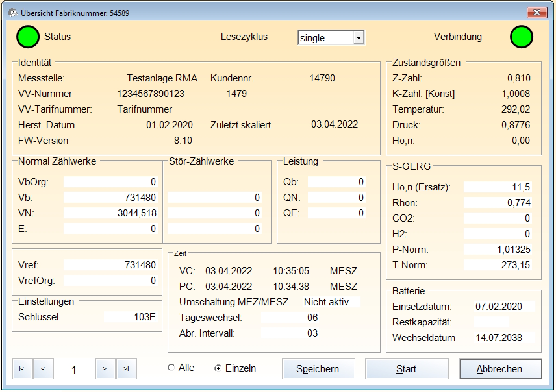Go to next record navigation button

tap(105, 369)
